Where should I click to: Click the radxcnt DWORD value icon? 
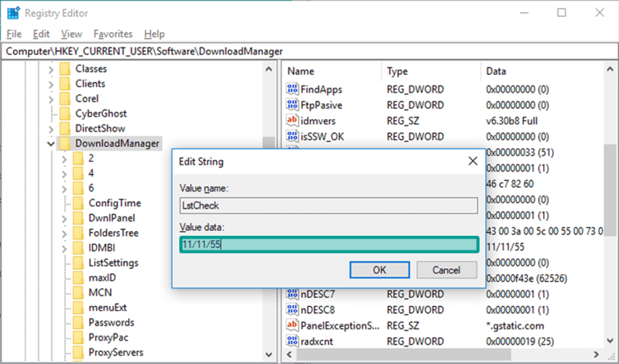(292, 341)
